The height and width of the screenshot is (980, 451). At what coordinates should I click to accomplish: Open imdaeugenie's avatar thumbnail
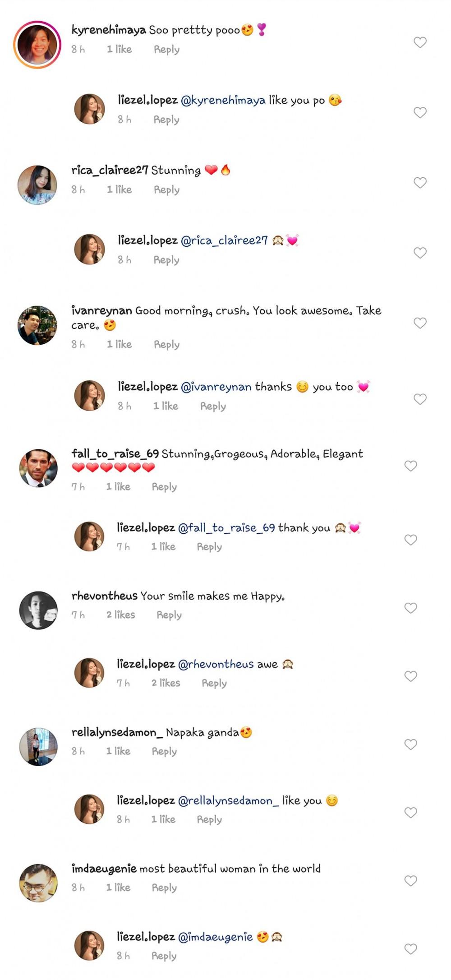[38, 883]
